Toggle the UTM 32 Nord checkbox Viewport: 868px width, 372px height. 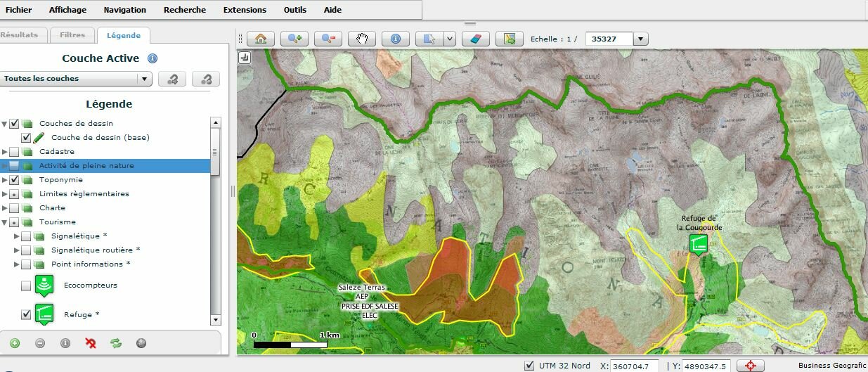coord(530,366)
